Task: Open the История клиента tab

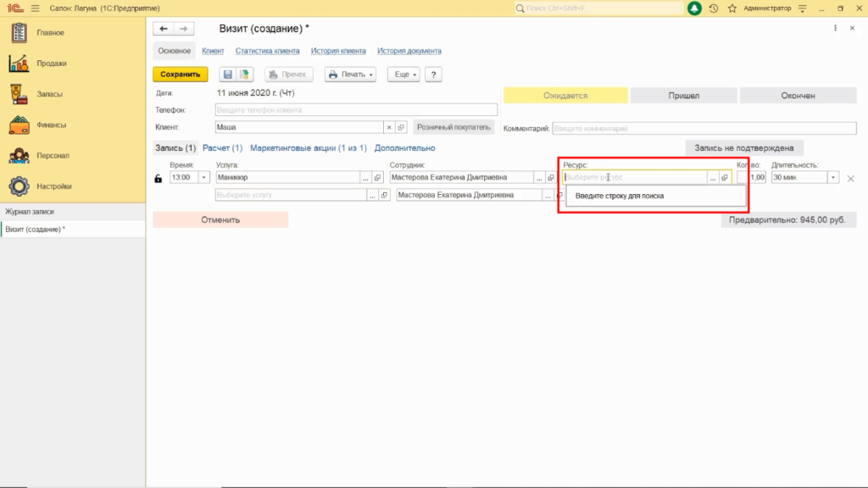Action: point(338,51)
